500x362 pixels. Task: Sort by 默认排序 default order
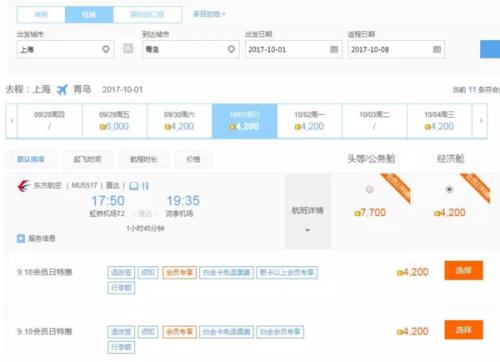[x=31, y=159]
